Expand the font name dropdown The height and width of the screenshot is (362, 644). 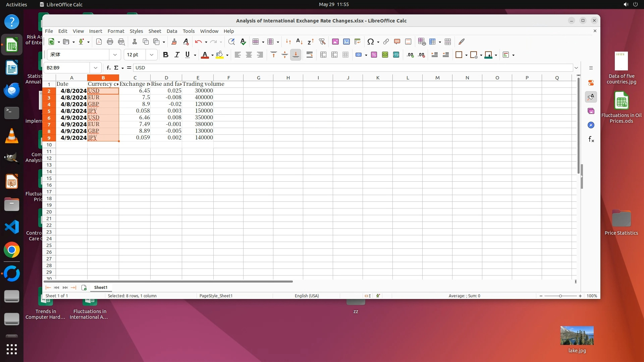pyautogui.click(x=115, y=55)
